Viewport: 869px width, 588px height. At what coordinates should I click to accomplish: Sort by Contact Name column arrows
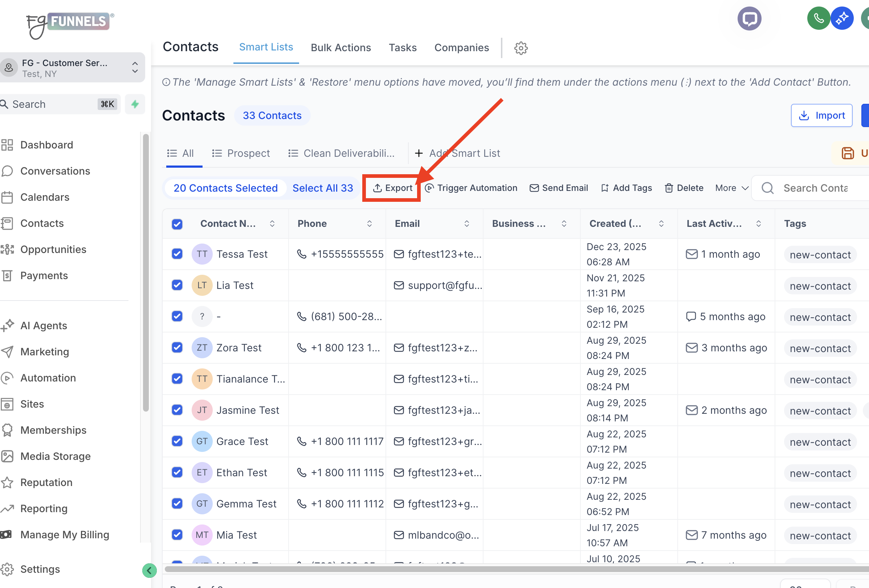(272, 224)
